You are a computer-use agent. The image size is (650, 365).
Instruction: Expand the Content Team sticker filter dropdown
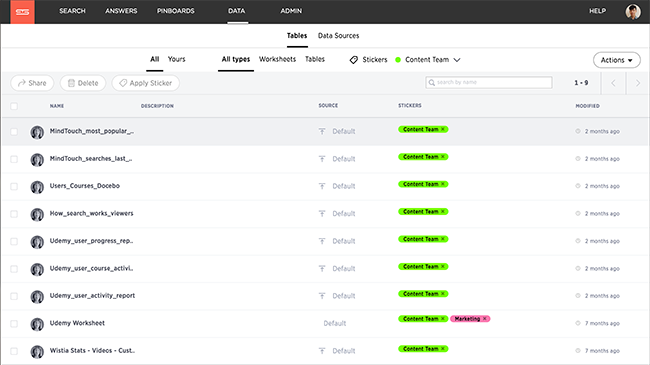click(x=457, y=60)
